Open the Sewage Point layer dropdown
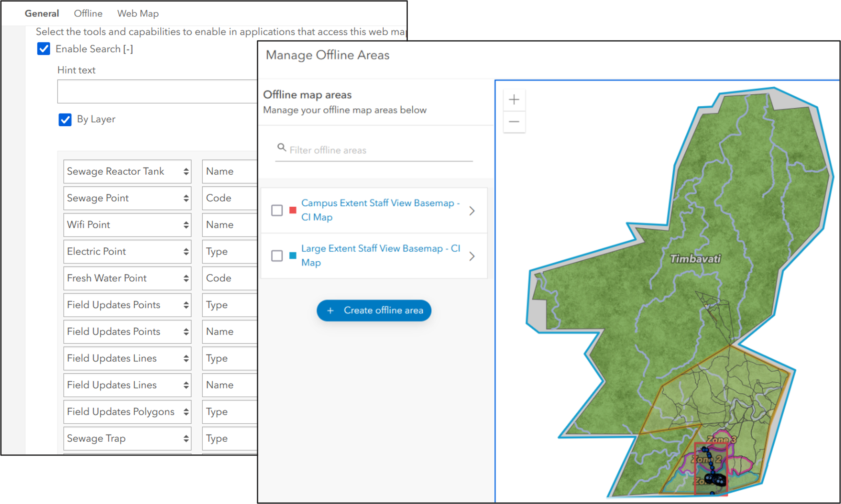This screenshot has width=841, height=504. 127,198
